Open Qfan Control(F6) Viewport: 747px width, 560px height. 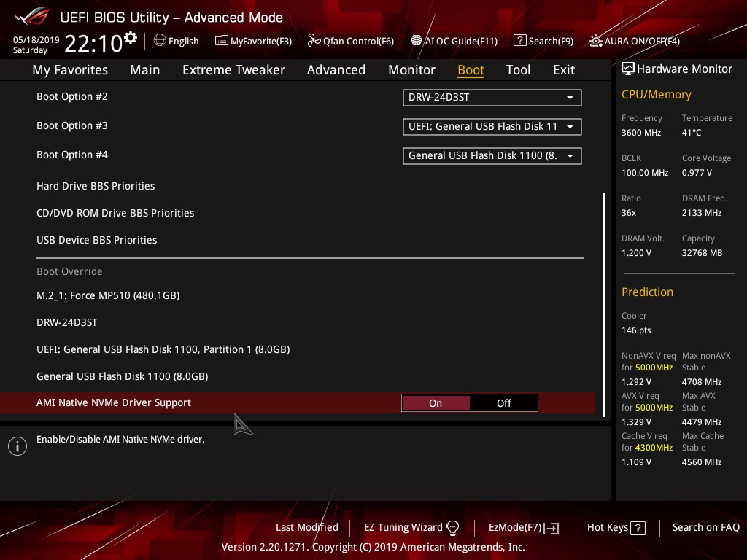click(x=358, y=41)
